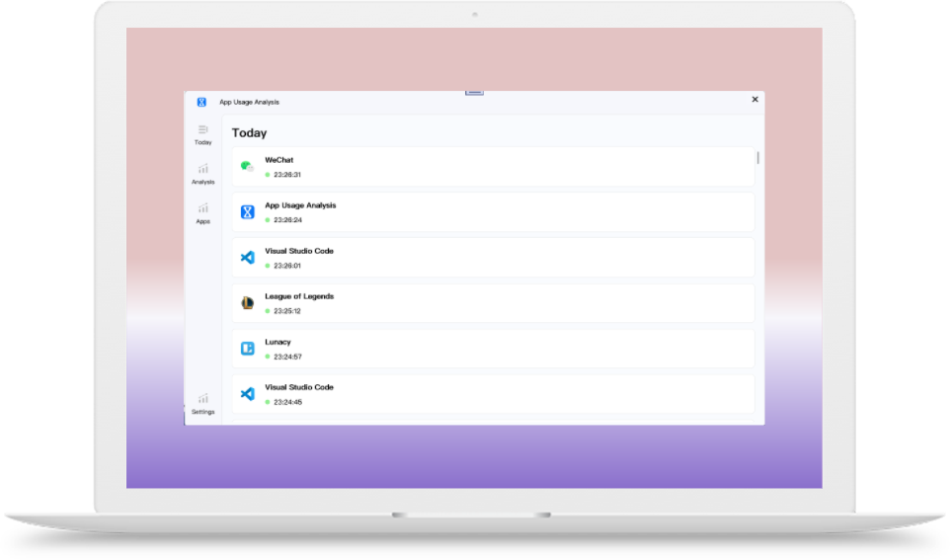950x560 pixels.
Task: Open the Today sidebar icon
Action: pos(203,129)
